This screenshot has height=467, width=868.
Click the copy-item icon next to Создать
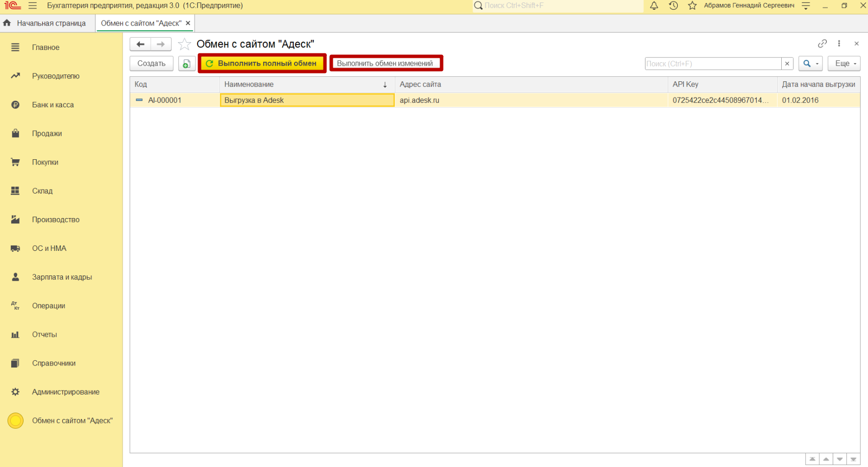187,64
